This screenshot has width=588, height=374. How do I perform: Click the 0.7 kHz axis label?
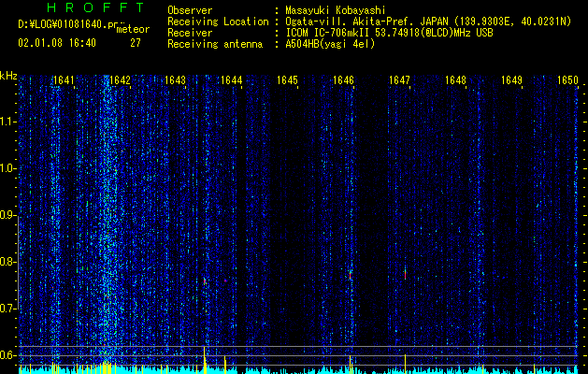point(8,309)
